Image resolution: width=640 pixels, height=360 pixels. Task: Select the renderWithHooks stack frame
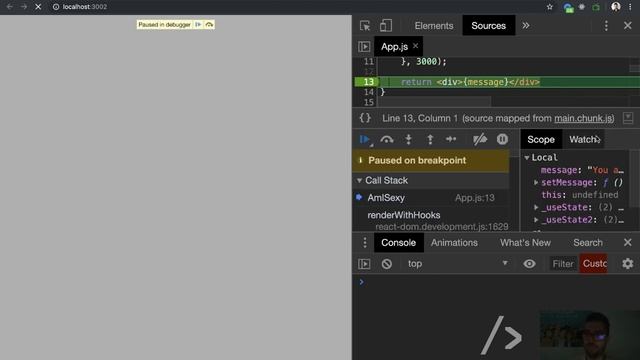pos(431,220)
